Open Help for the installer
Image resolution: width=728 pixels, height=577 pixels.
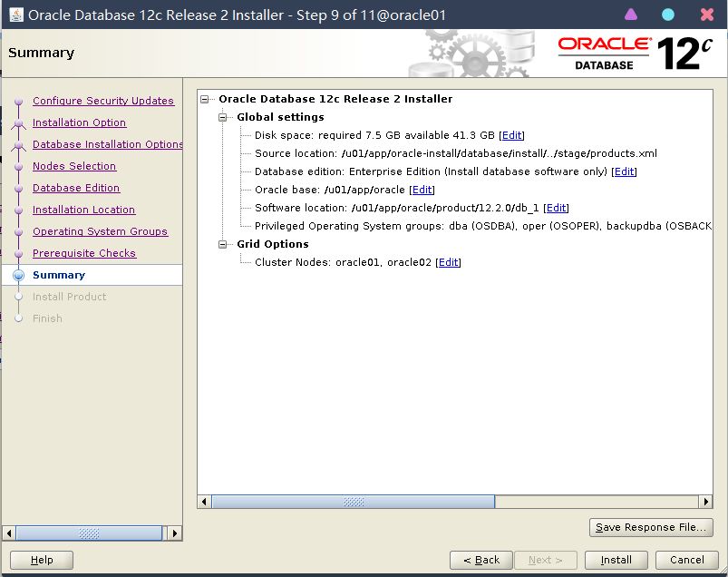coord(42,560)
